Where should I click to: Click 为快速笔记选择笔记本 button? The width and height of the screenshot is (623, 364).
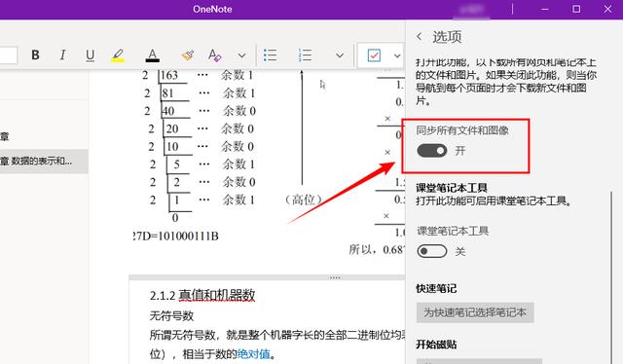(x=475, y=312)
